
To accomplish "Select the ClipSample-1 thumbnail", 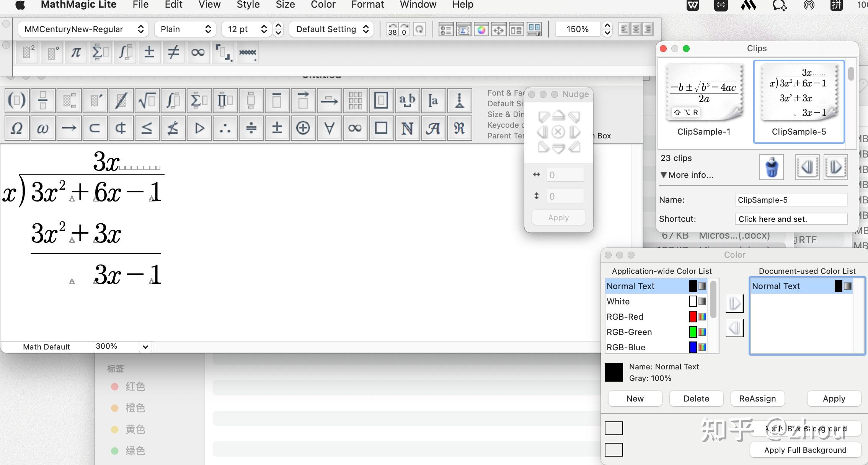I will pos(704,93).
